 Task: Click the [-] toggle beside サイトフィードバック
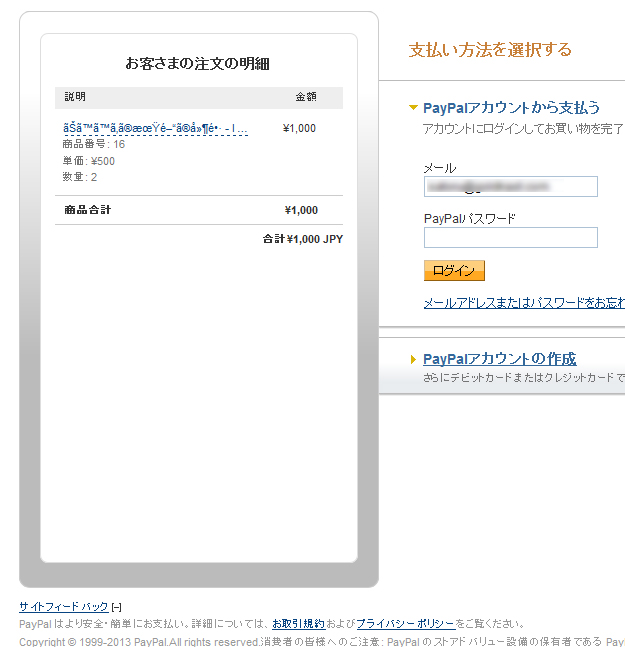117,607
